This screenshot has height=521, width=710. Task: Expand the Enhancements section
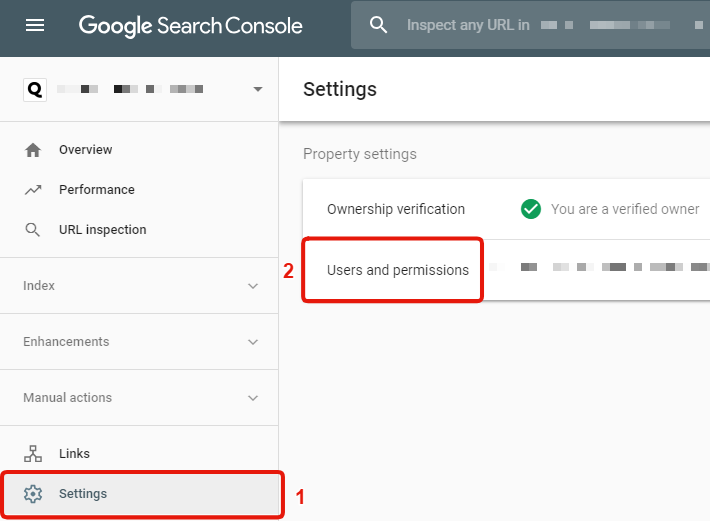pyautogui.click(x=252, y=342)
